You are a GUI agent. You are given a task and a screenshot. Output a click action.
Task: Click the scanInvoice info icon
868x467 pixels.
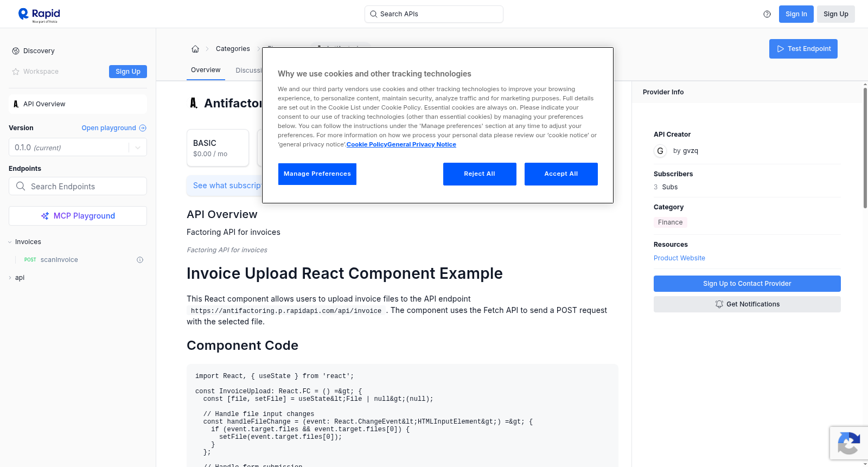click(140, 260)
